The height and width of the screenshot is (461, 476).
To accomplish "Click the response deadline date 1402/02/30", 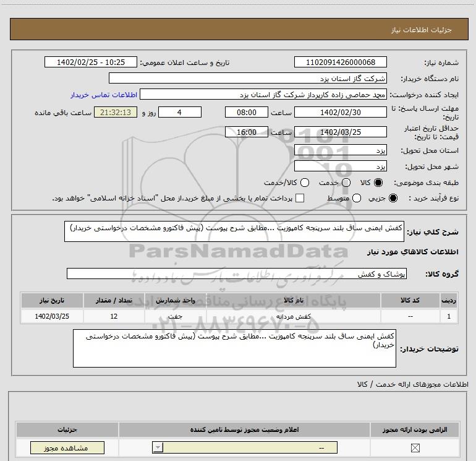I will [340, 112].
